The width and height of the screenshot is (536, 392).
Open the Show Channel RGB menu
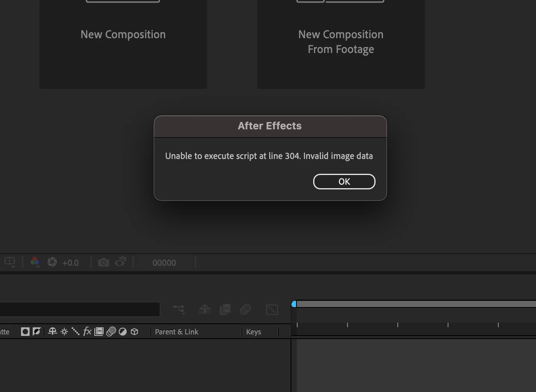coord(35,262)
